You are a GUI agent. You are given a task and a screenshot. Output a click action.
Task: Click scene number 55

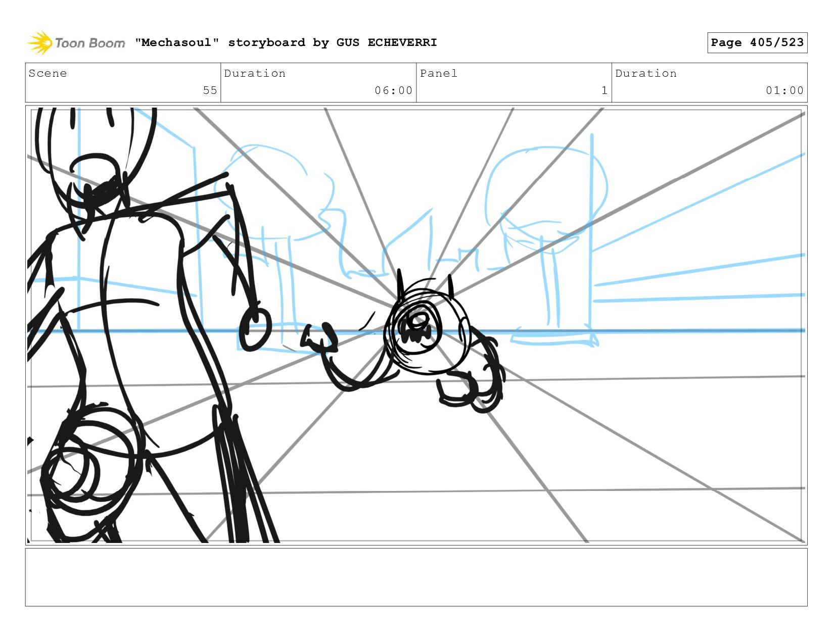210,90
